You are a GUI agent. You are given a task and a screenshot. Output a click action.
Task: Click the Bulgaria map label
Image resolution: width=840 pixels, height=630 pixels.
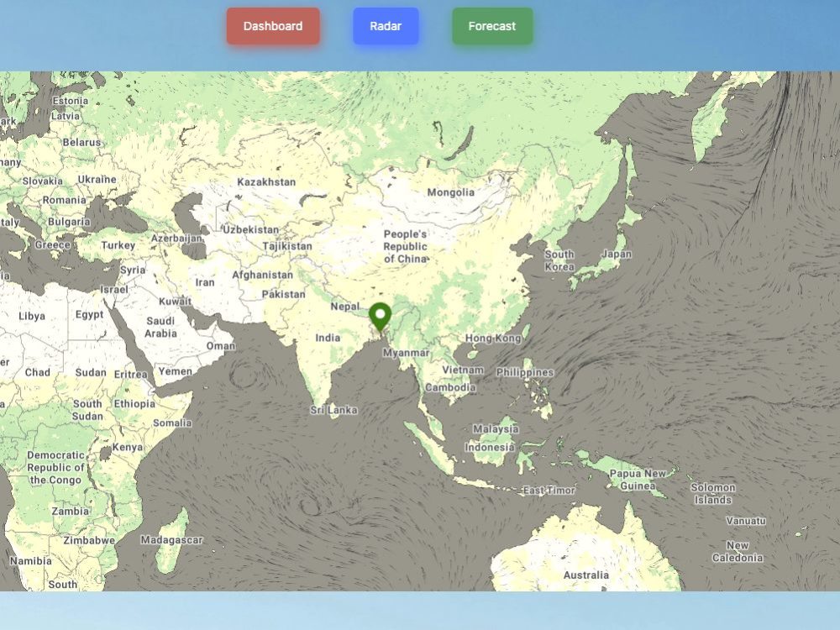coord(69,222)
